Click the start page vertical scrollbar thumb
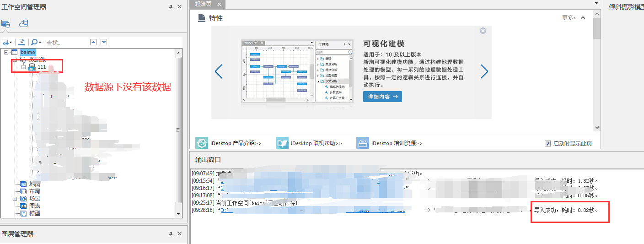 click(596, 28)
